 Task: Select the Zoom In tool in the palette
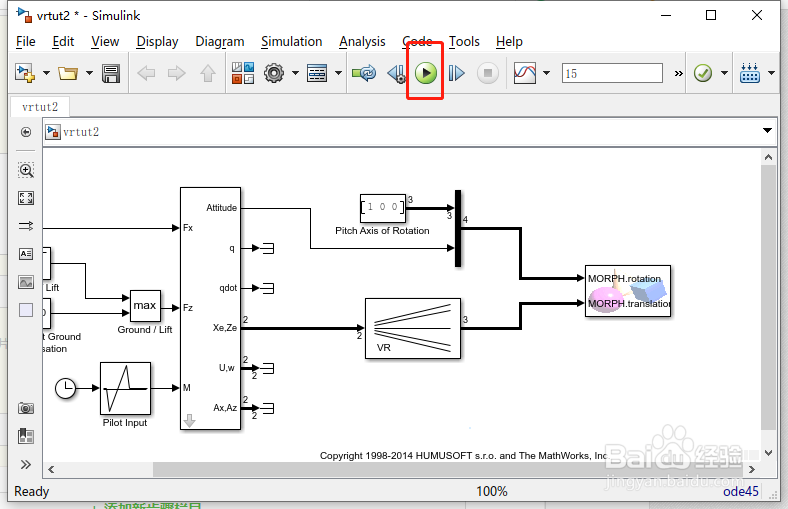click(x=26, y=170)
